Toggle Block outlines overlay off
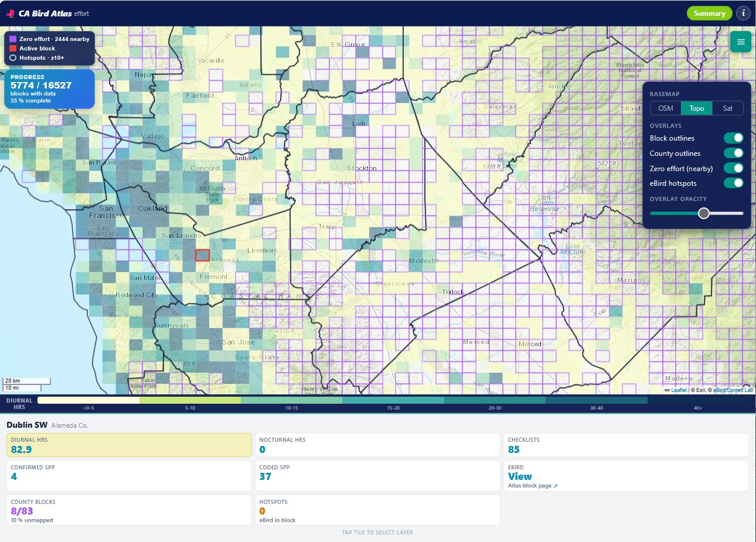756x542 pixels. tap(733, 138)
